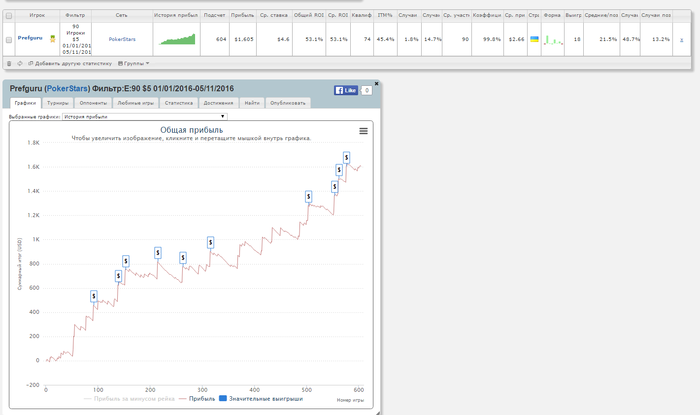
Task: Sort by the Игрок column header
Action: click(37, 15)
